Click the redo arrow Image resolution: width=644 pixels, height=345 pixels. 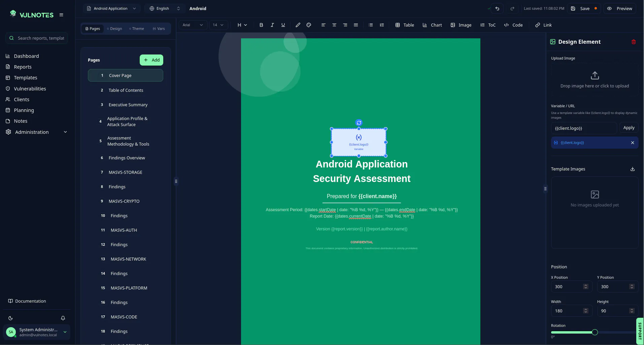(x=512, y=8)
